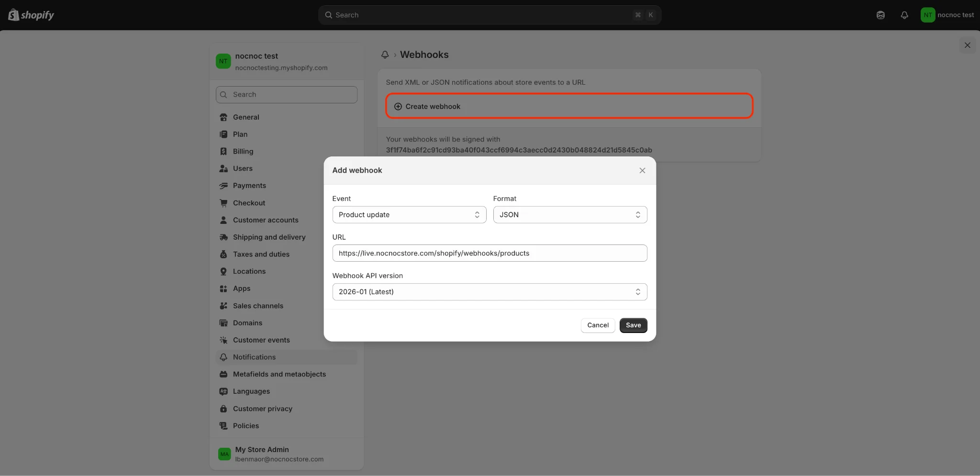Open Customer events settings
Viewport: 980px width, 476px height.
(x=287, y=340)
